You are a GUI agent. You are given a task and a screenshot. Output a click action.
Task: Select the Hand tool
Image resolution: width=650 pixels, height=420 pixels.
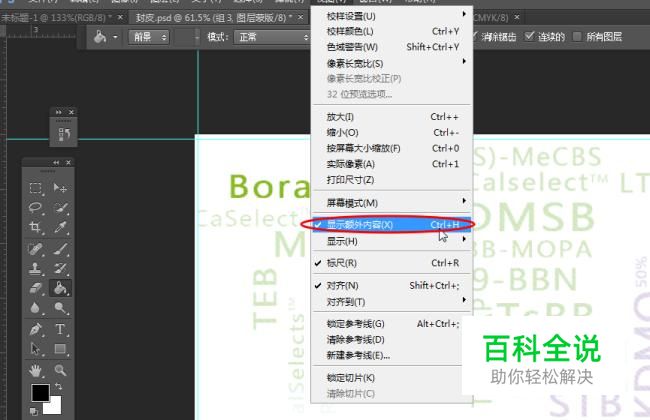pyautogui.click(x=36, y=370)
